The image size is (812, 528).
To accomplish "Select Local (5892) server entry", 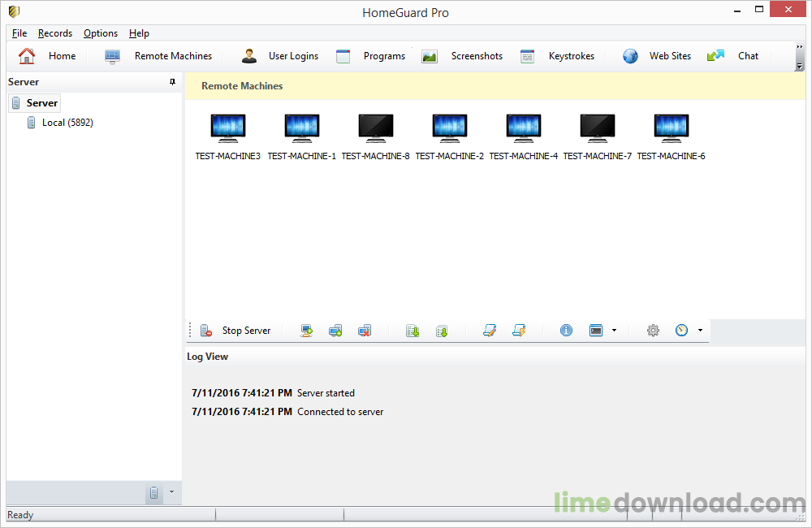I will point(60,123).
